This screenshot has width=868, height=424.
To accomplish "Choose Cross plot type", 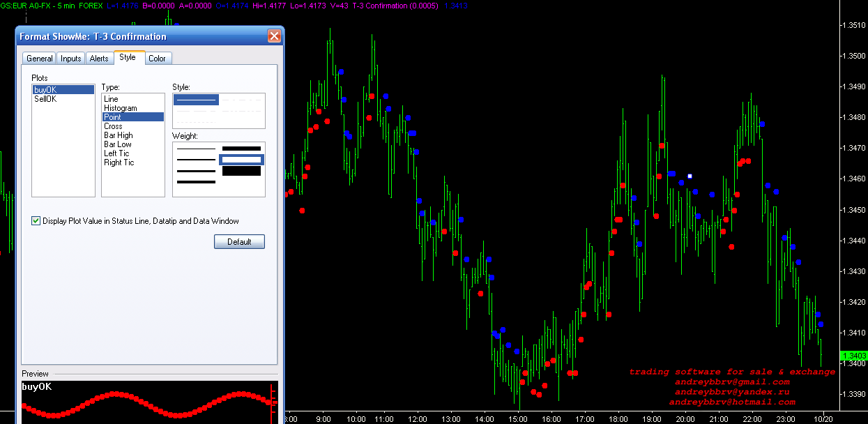I will (x=113, y=126).
